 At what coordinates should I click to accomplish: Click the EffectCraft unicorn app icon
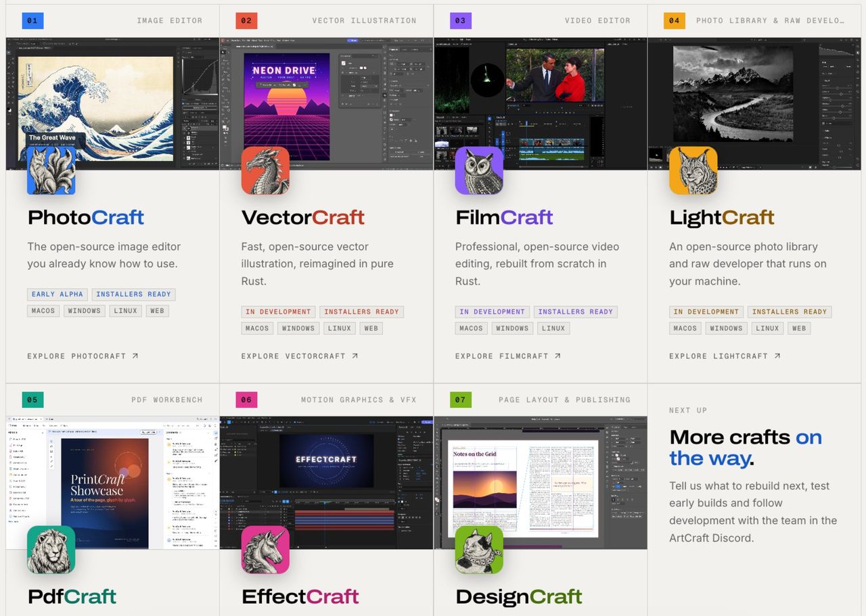[x=265, y=550]
